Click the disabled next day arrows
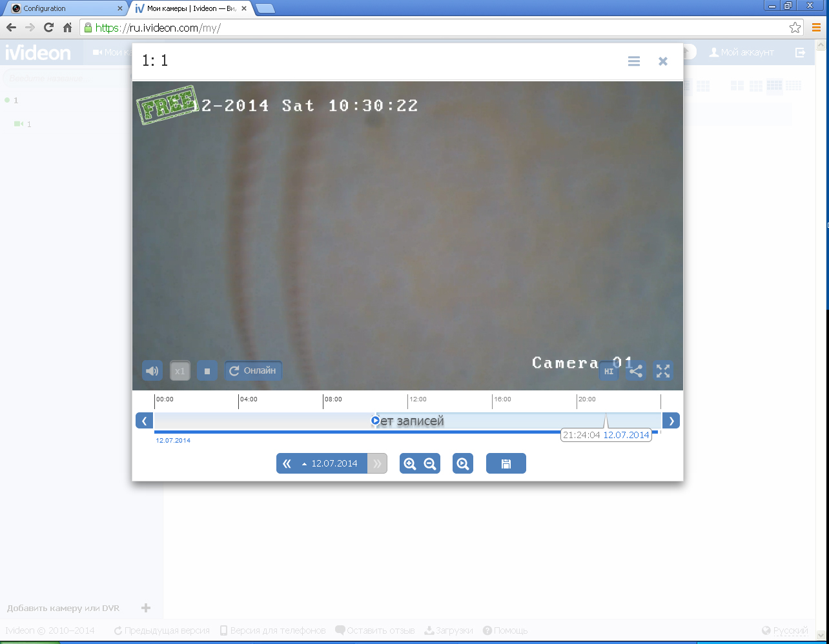This screenshot has height=644, width=829. (x=377, y=463)
